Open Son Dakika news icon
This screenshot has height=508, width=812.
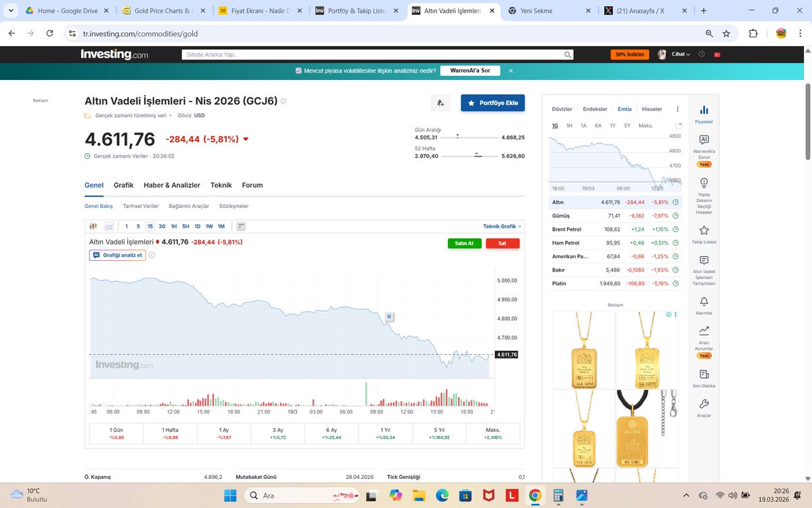(704, 374)
